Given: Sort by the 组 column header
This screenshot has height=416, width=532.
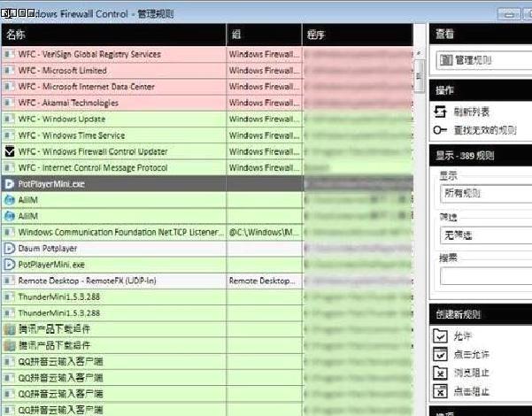Looking at the screenshot, I should (x=264, y=35).
